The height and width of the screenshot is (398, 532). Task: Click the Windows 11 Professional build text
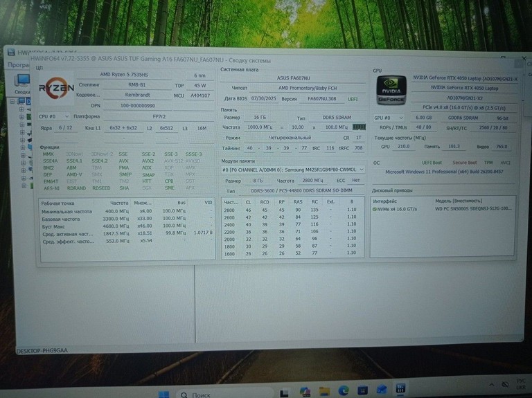pos(444,172)
